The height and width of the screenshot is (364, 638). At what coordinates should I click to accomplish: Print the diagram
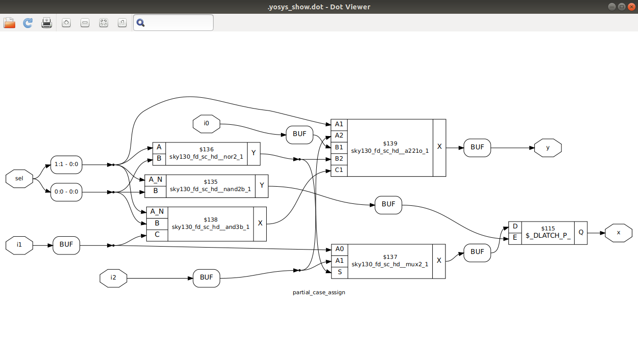(x=46, y=22)
